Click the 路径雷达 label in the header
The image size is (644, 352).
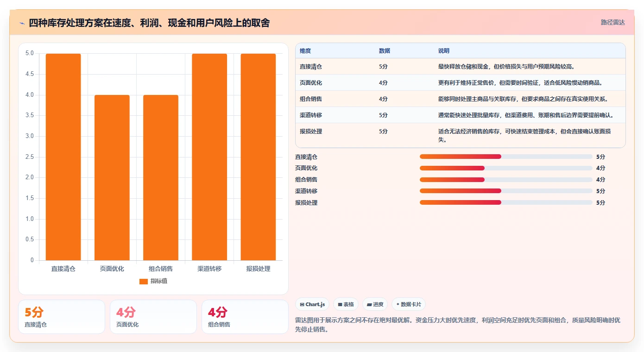(612, 22)
